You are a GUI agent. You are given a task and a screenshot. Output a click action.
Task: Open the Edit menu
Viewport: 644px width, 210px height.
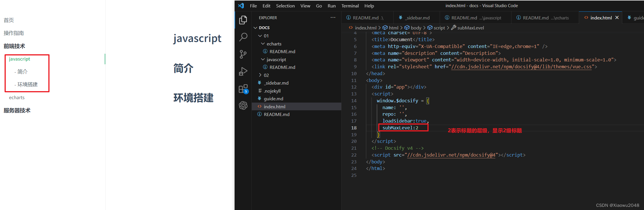coord(266,6)
